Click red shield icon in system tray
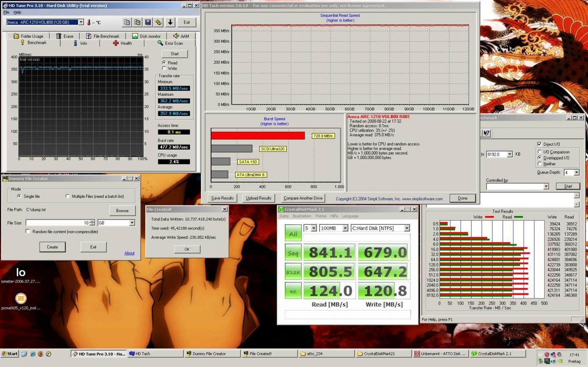Screen dimensions: 588x367 pyautogui.click(x=547, y=355)
